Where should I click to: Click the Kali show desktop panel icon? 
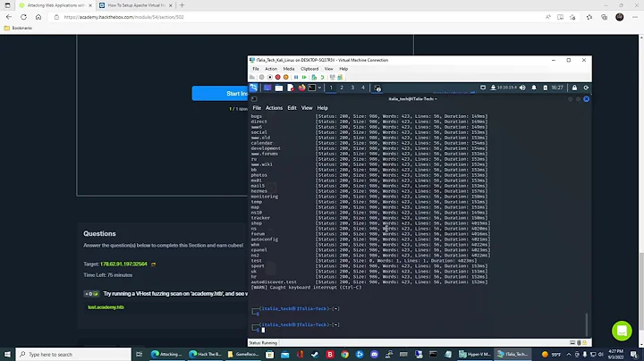click(267, 88)
